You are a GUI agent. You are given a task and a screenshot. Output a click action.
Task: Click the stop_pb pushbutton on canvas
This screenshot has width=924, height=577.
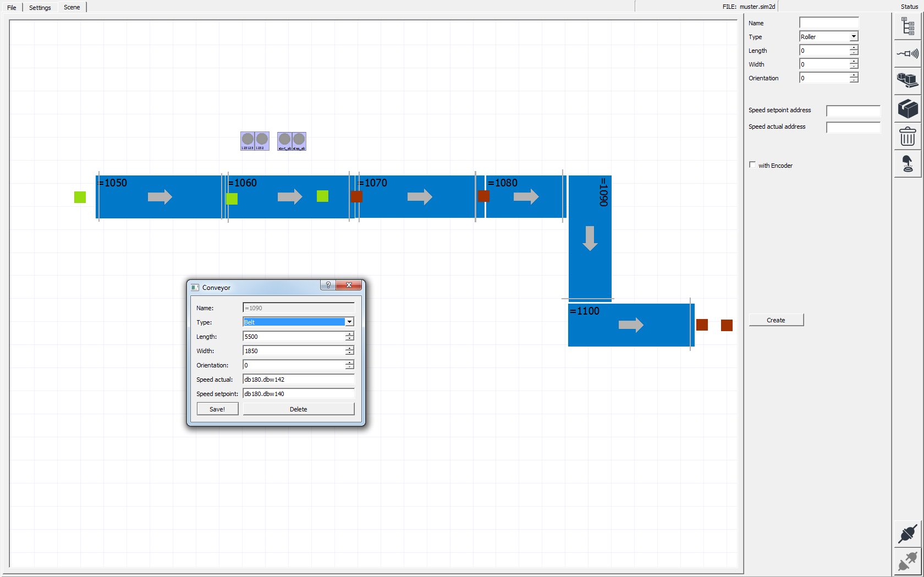[x=299, y=141]
